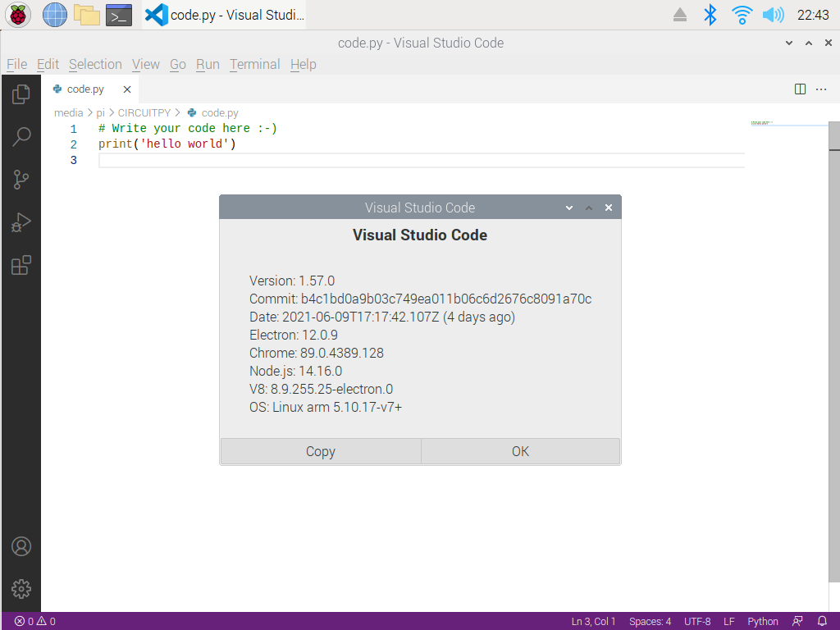The width and height of the screenshot is (840, 630).
Task: Change language mode via Python
Action: click(x=763, y=622)
